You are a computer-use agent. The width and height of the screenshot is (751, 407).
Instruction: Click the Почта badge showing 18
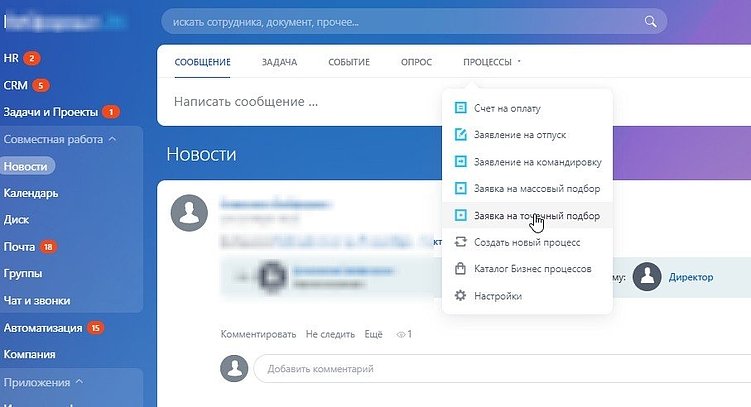48,247
